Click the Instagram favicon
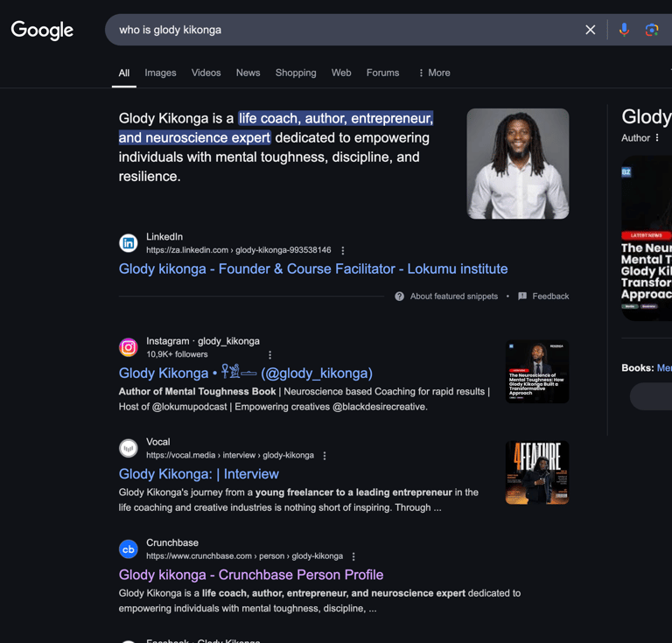672x643 pixels. [x=128, y=347]
